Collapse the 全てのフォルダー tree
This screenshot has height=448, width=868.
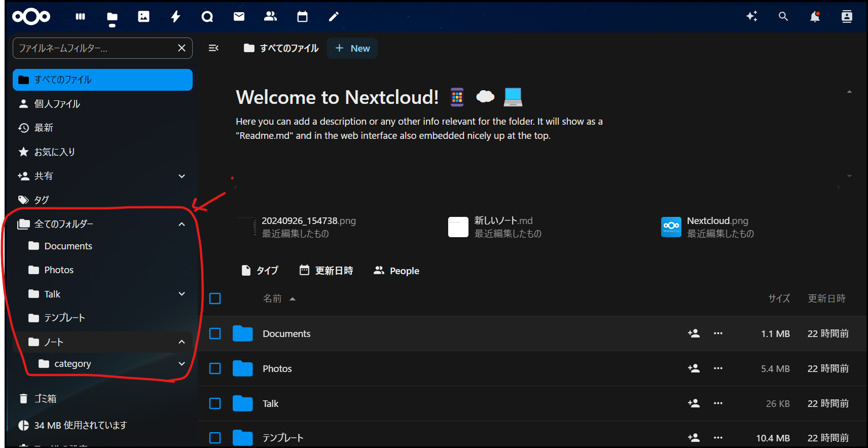click(182, 224)
